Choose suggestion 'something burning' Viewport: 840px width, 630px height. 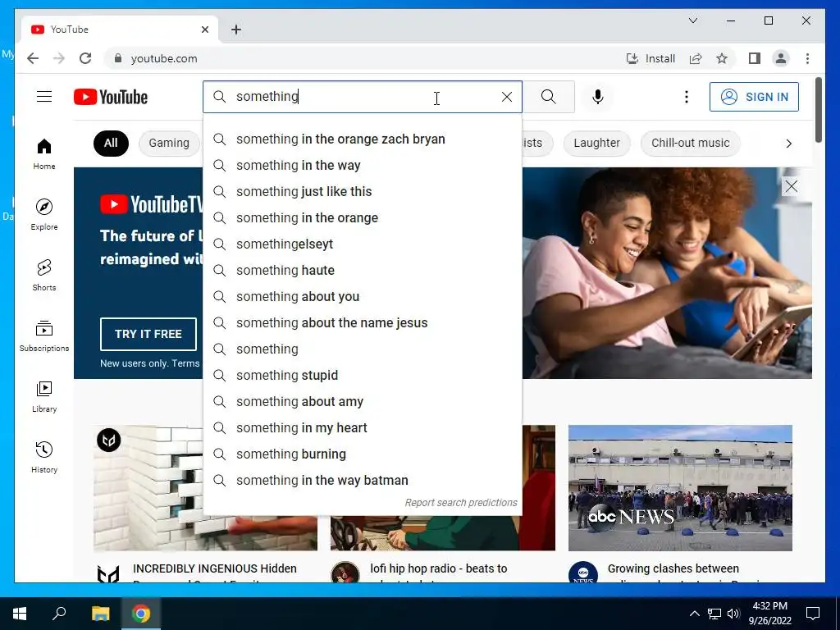pos(362,454)
